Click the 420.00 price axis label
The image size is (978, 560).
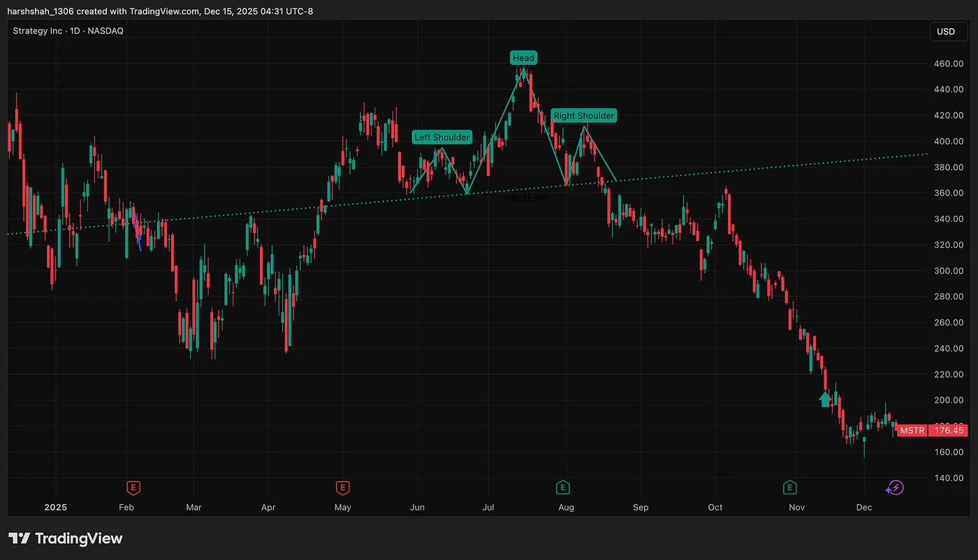tap(949, 115)
